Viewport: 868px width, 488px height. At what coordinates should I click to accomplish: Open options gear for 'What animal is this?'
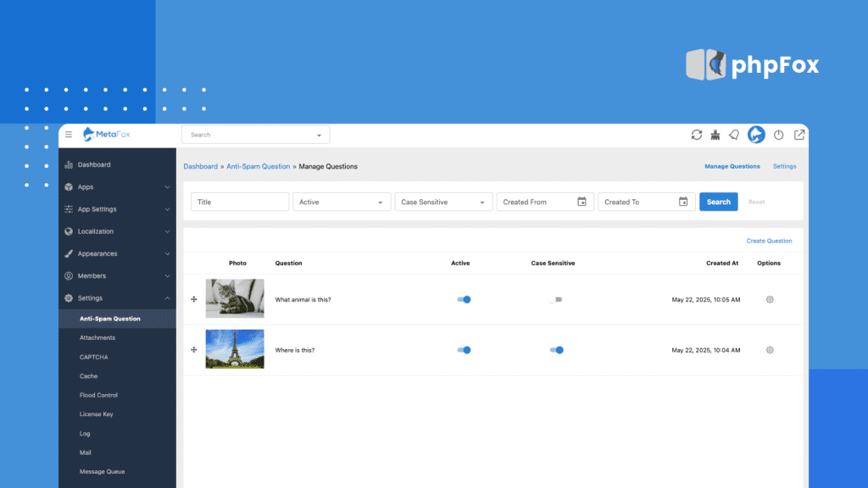click(770, 300)
